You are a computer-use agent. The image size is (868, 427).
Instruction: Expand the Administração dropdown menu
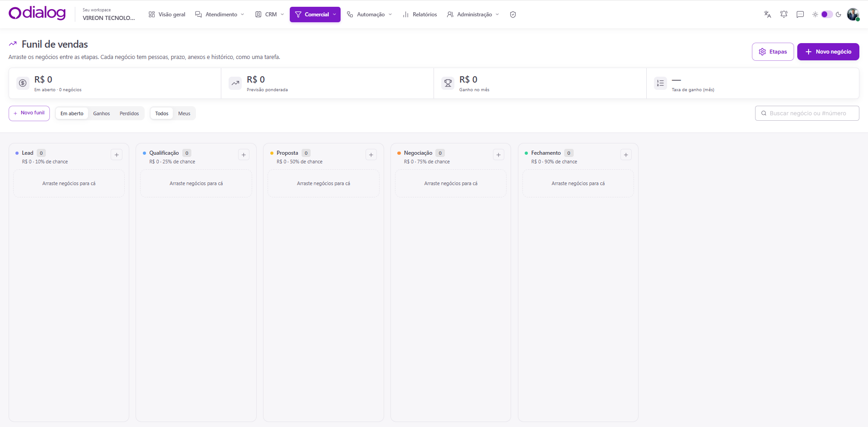tap(473, 15)
